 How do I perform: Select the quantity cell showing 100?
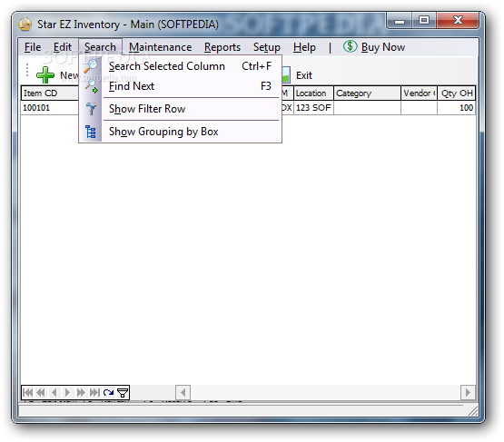point(457,108)
